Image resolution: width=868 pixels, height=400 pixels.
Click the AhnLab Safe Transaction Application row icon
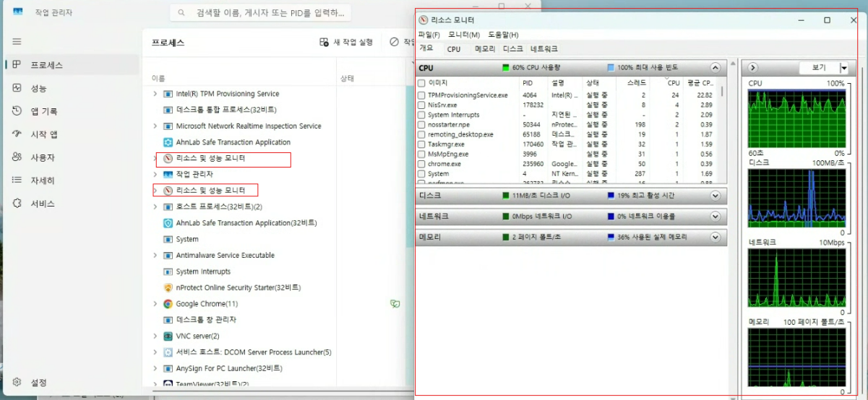[x=168, y=142]
